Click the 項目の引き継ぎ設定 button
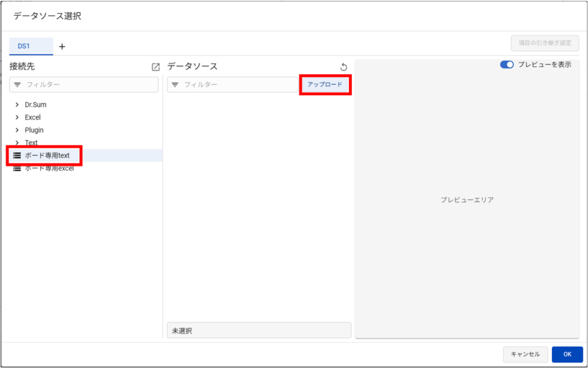The width and height of the screenshot is (588, 368). click(545, 43)
